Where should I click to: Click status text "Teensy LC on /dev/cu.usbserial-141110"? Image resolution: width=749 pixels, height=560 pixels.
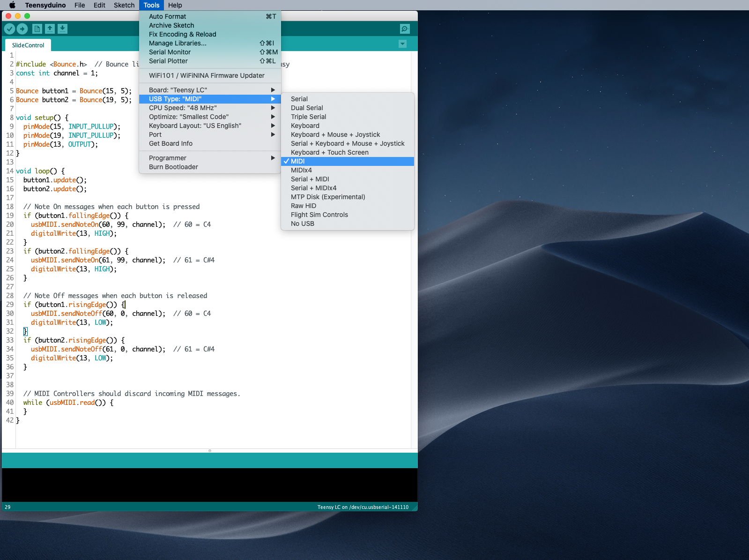click(363, 507)
